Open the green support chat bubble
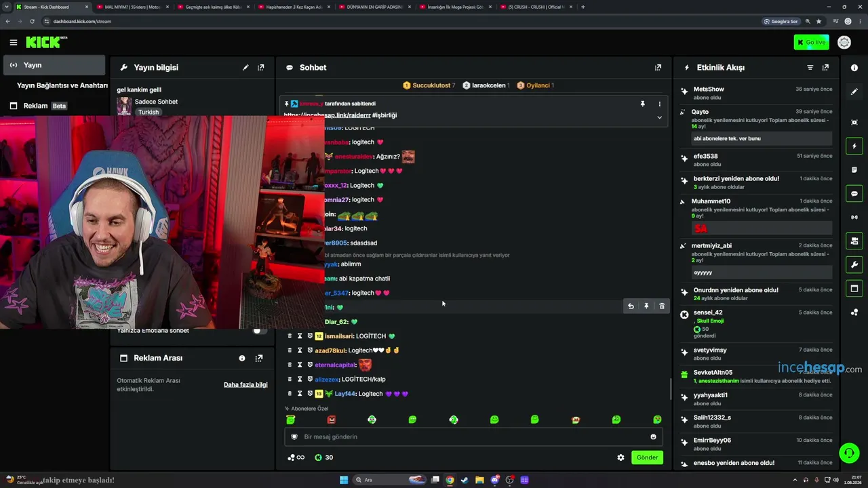 tap(849, 453)
